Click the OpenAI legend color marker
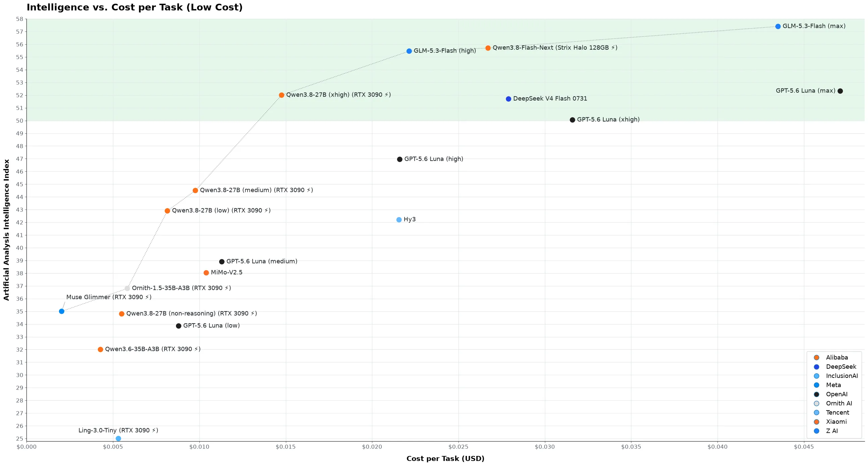Viewport: 868px width, 466px height. point(816,394)
